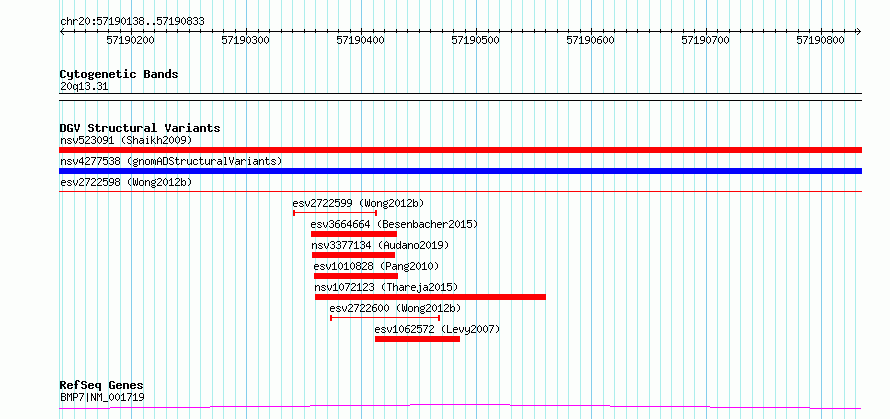The height and width of the screenshot is (419, 890).
Task: Open the esv3664664 (Besenbacher2015) label
Action: (394, 224)
